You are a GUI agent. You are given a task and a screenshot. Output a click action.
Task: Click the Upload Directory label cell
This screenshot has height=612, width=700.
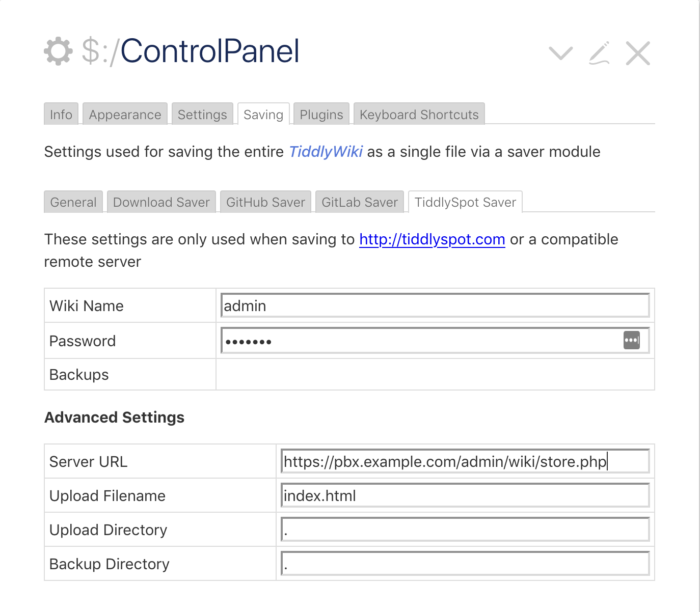[x=160, y=530]
